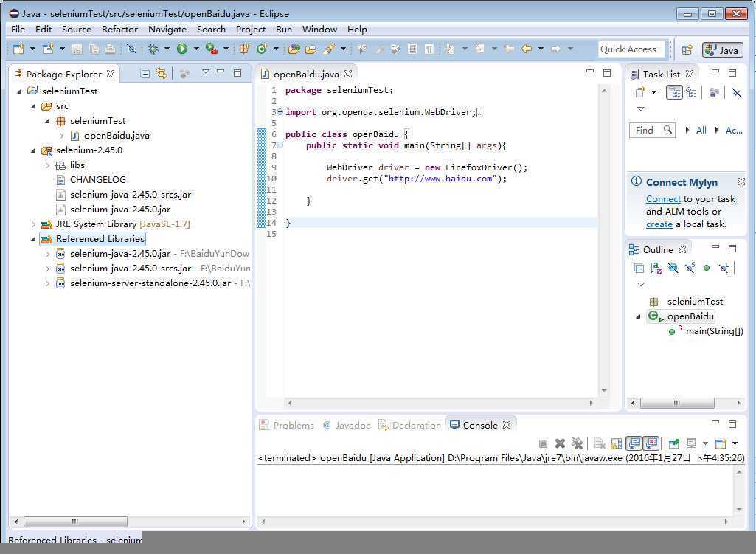Click Remove Launch icon in Console
This screenshot has height=554, width=756.
click(x=560, y=443)
